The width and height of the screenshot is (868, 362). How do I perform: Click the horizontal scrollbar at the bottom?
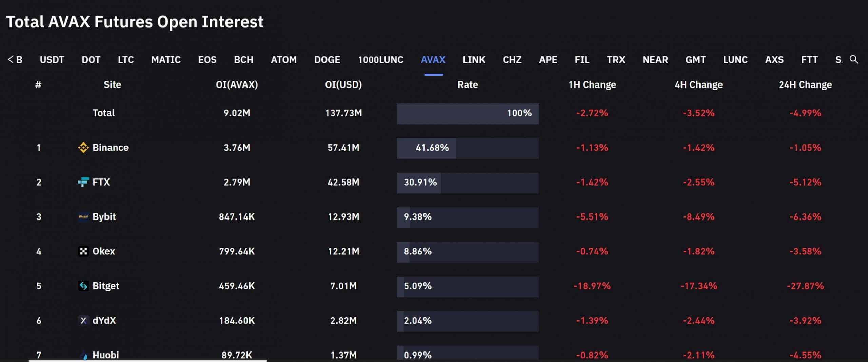click(147, 361)
